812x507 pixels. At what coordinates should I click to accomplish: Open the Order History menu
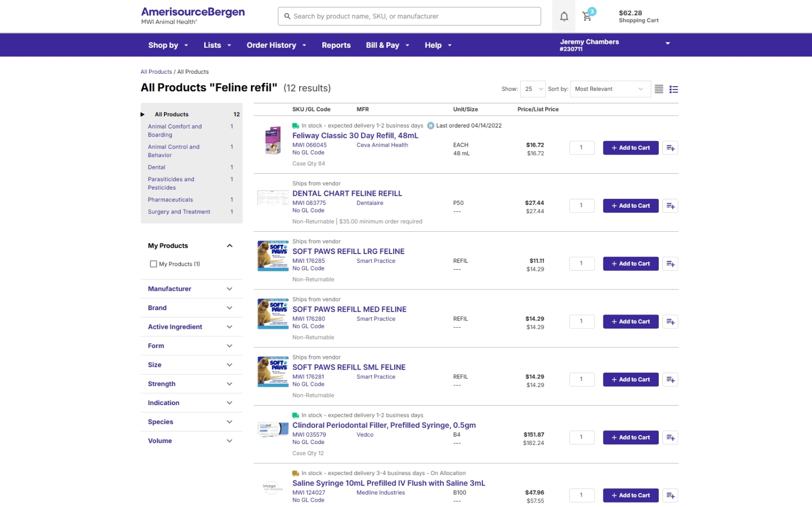click(276, 45)
